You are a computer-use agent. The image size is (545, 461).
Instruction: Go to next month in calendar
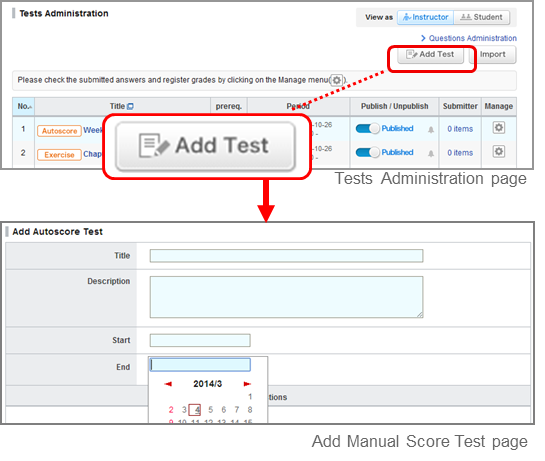[247, 384]
